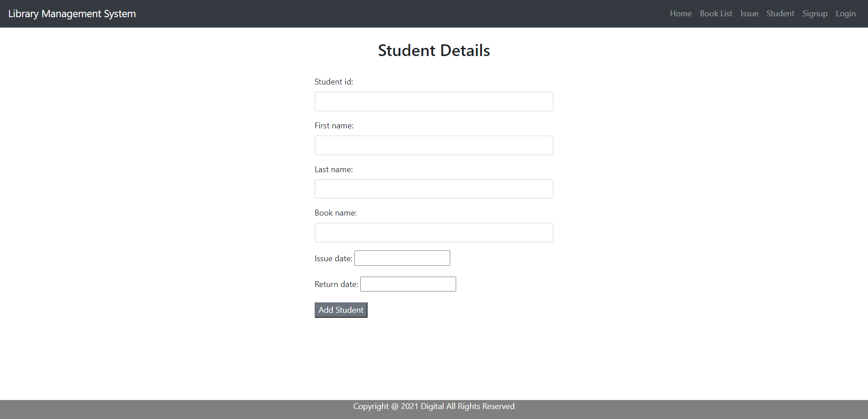
Task: Open the Home page
Action: point(681,14)
